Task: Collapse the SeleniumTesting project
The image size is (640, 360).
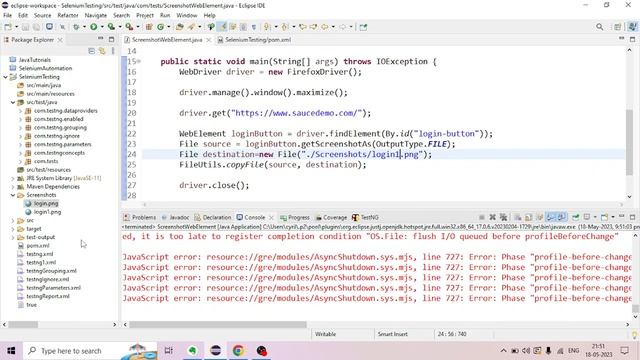Action: (x=5, y=77)
